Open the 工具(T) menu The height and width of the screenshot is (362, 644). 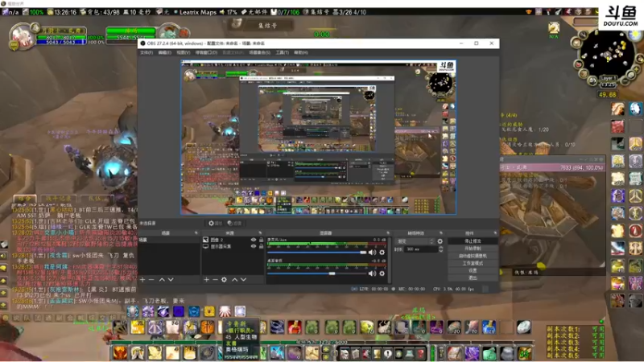[x=283, y=52]
